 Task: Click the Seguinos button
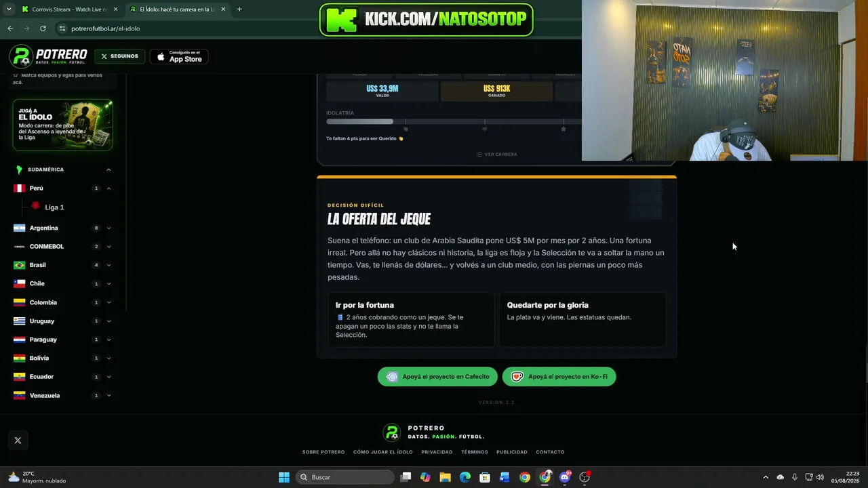[119, 56]
